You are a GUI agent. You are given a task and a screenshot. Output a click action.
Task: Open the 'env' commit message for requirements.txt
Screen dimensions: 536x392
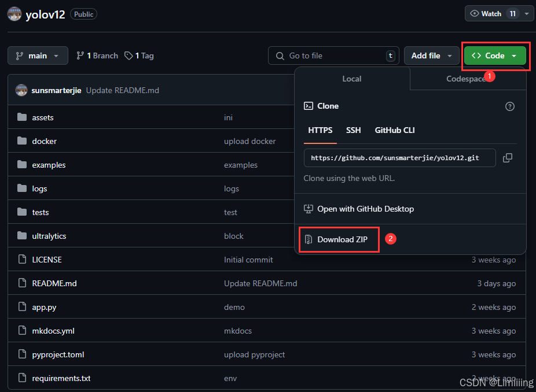(230, 378)
